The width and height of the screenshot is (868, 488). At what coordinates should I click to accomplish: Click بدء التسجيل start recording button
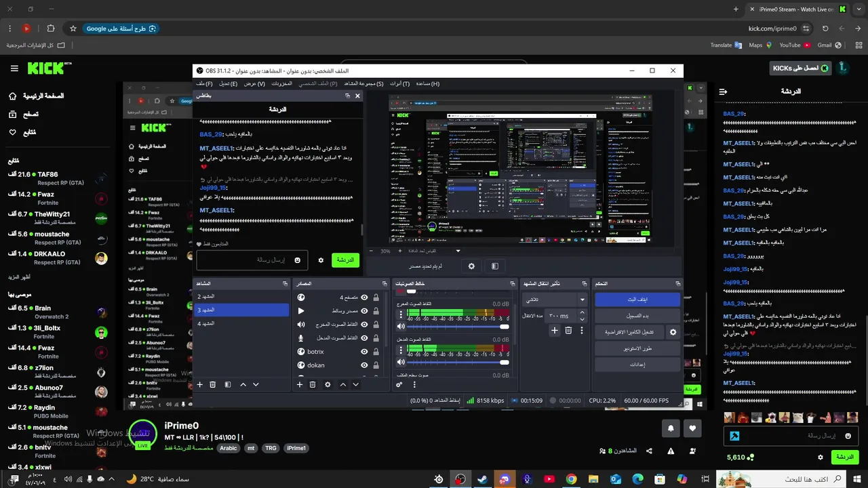pyautogui.click(x=637, y=316)
